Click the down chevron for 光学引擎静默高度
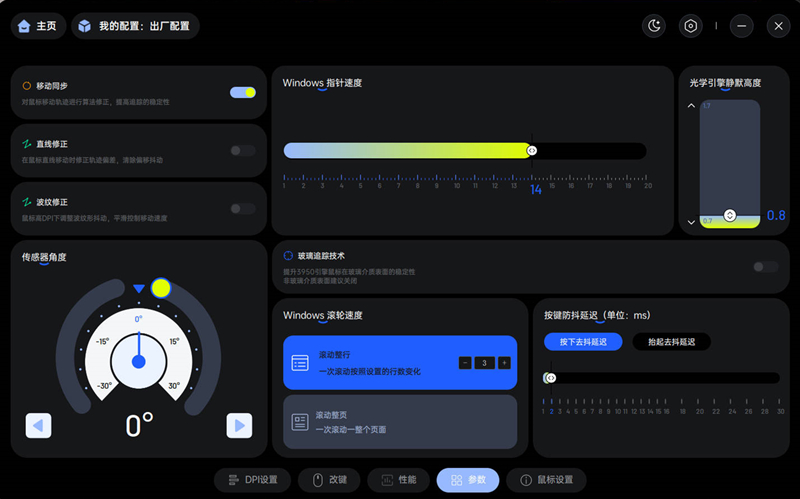Viewport: 800px width, 499px height. point(691,221)
